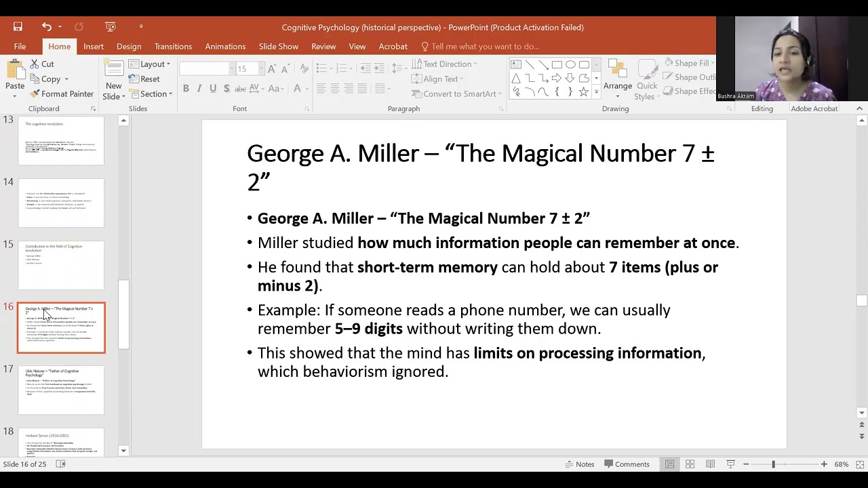Click Fit slide to window icon

[x=861, y=464]
